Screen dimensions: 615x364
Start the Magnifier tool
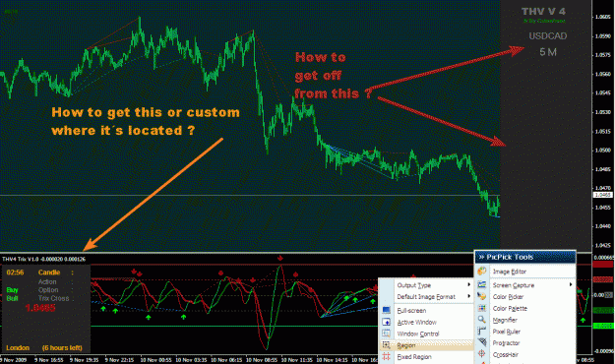505,320
